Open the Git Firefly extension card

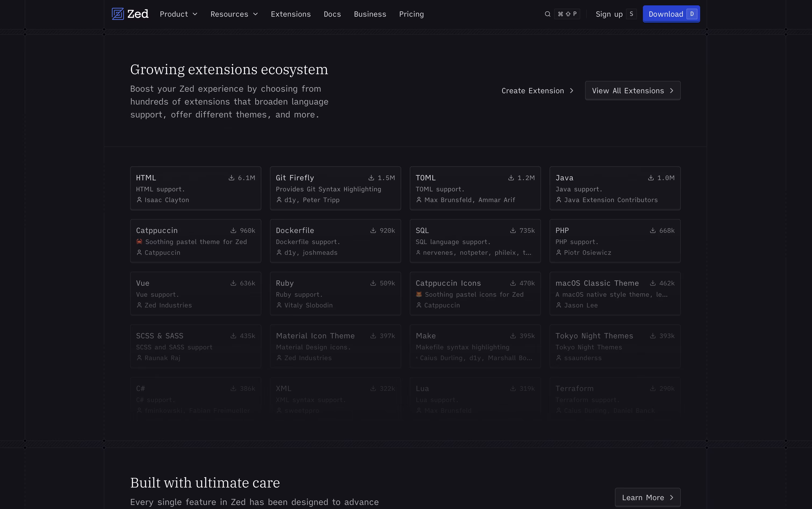(335, 188)
